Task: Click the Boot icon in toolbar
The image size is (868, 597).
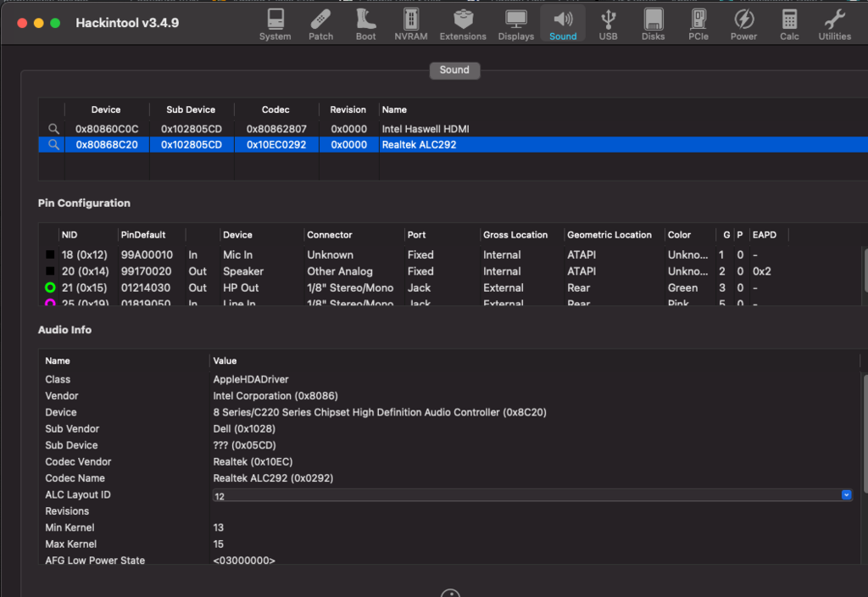Action: point(365,23)
